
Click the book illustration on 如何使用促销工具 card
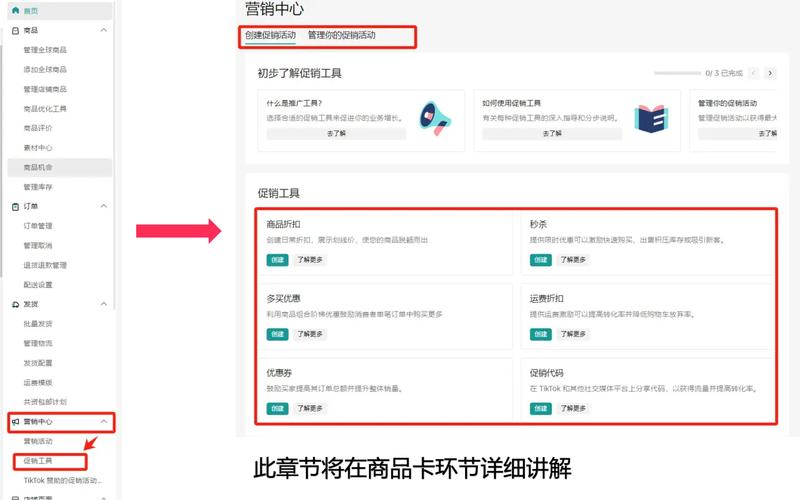(x=651, y=119)
